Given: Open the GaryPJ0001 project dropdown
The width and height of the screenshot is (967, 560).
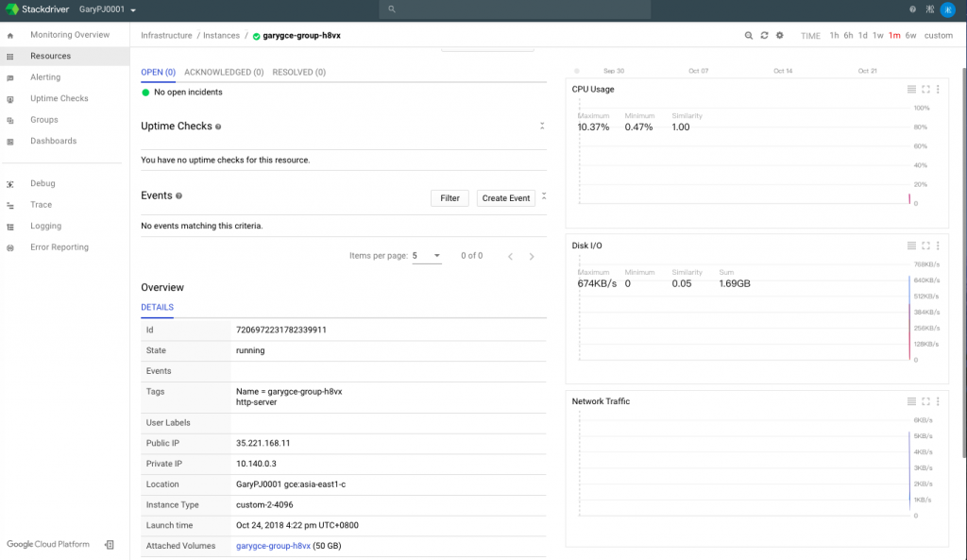Looking at the screenshot, I should [x=108, y=9].
